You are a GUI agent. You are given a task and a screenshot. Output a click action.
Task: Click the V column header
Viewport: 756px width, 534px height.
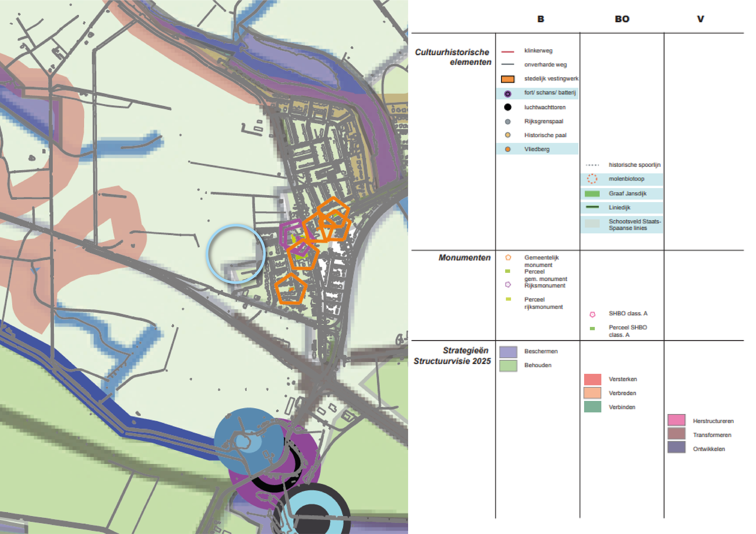point(700,19)
